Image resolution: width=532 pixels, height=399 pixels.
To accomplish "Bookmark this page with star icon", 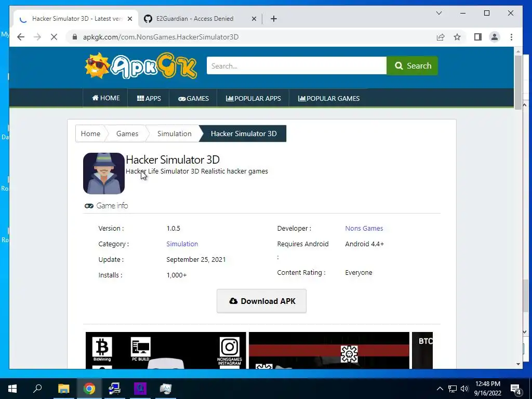I will tap(457, 37).
